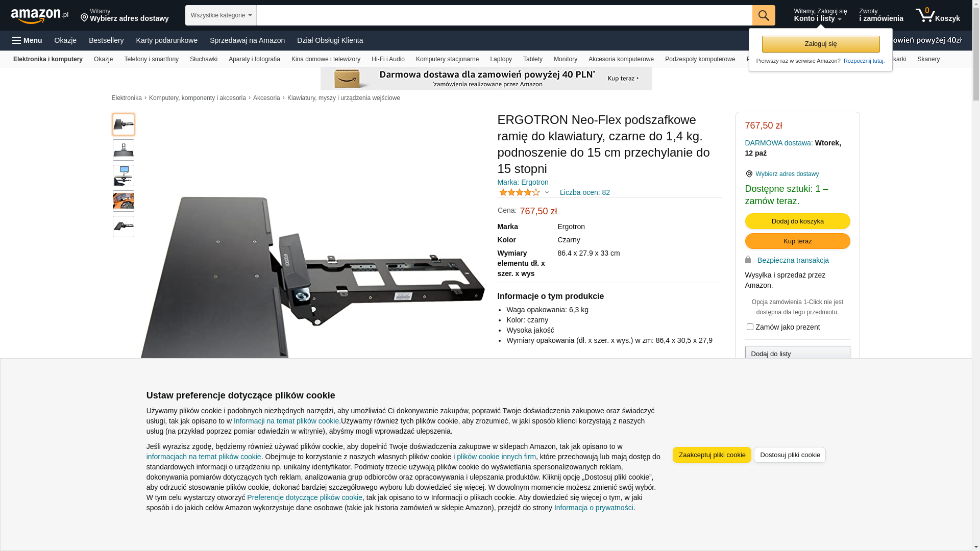Click the Kup teraz button

point(797,241)
